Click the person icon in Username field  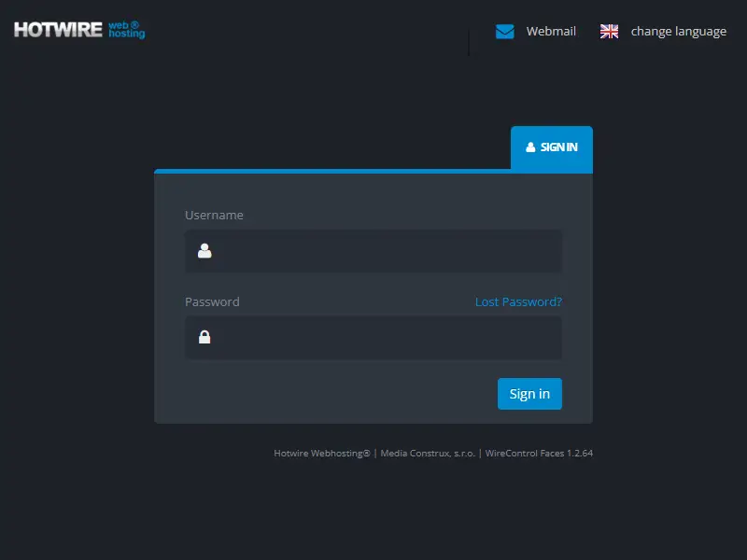(204, 251)
